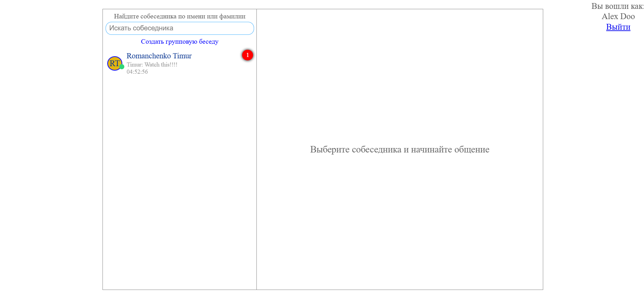The height and width of the screenshot is (308, 644).
Task: Click the search interlocutor input field
Action: click(179, 28)
